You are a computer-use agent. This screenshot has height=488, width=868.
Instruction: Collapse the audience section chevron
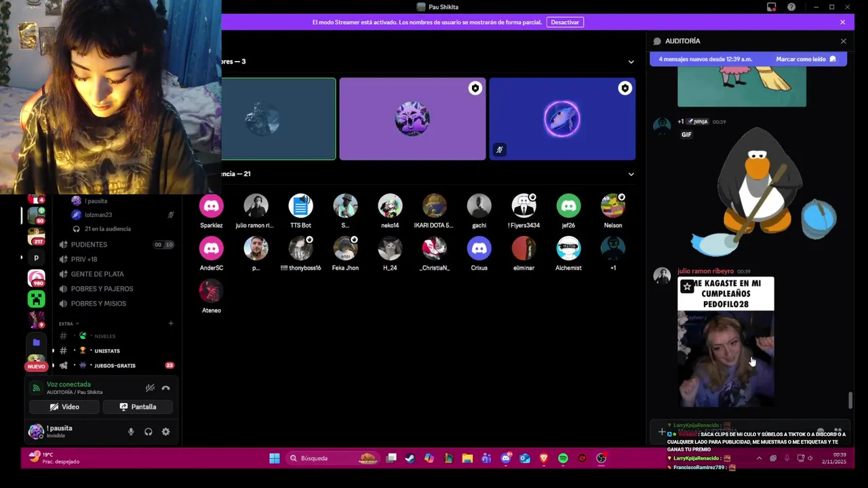[631, 174]
